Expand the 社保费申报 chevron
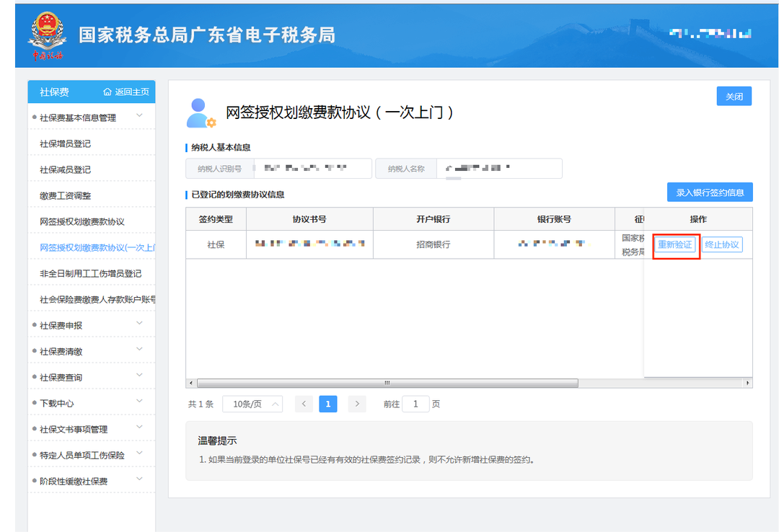Image resolution: width=779 pixels, height=532 pixels. pos(140,323)
